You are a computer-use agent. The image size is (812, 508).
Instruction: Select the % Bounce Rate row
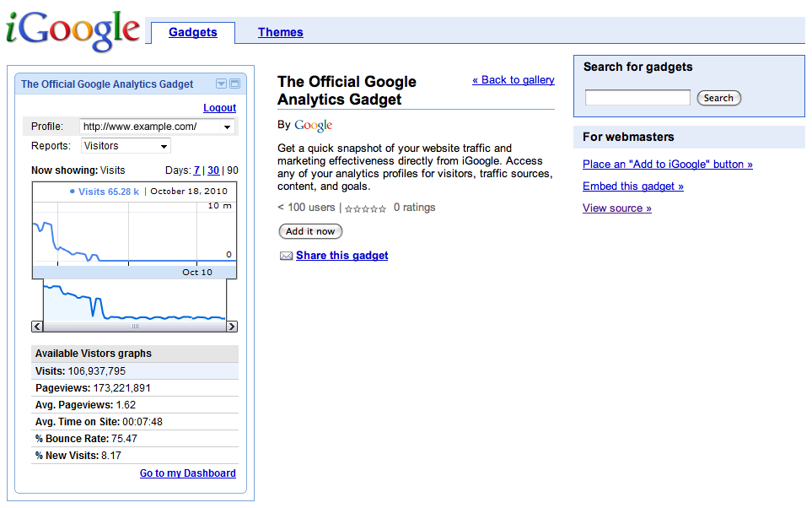pyautogui.click(x=135, y=439)
